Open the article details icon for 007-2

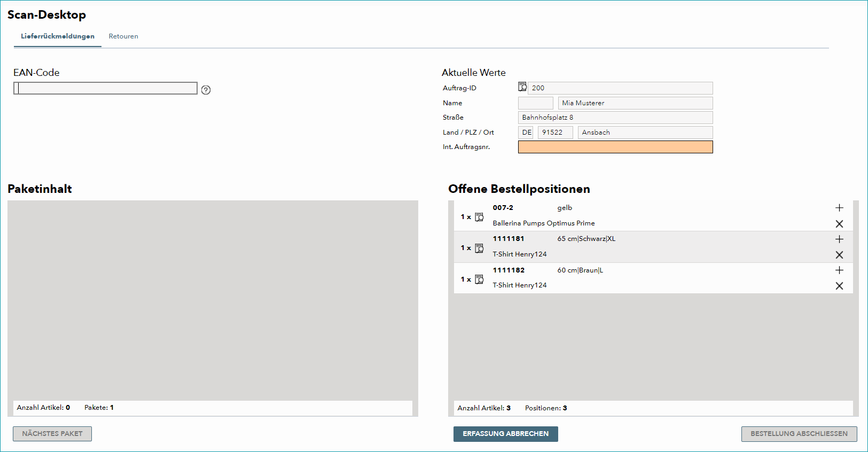(479, 217)
